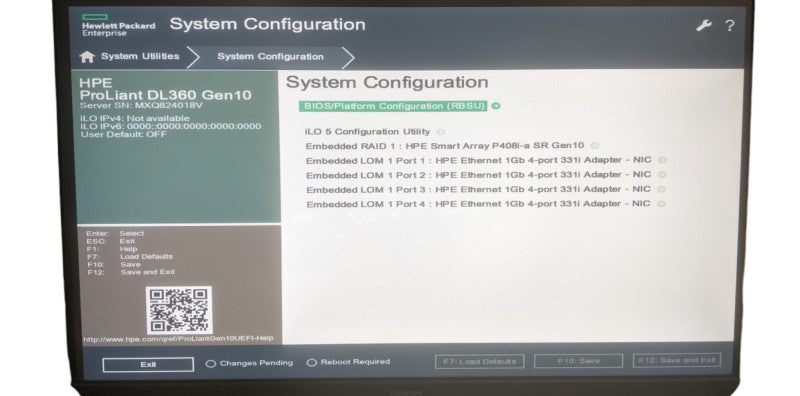Open the wrench settings icon
The width and height of the screenshot is (800, 396).
tap(704, 26)
